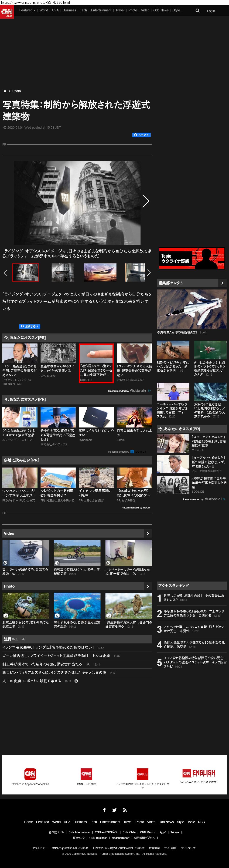This screenshot has width=229, height=868.
Task: Advance to next photo with large arrow
Action: [x=145, y=201]
